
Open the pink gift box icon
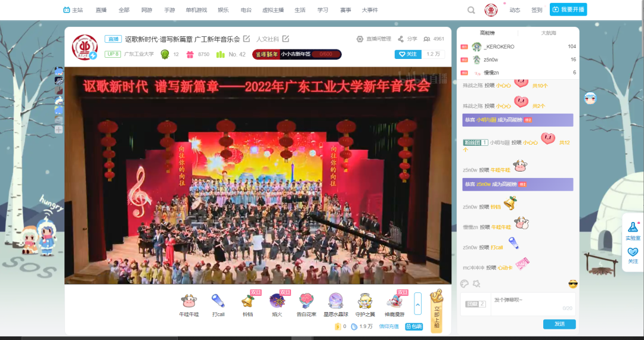(190, 54)
